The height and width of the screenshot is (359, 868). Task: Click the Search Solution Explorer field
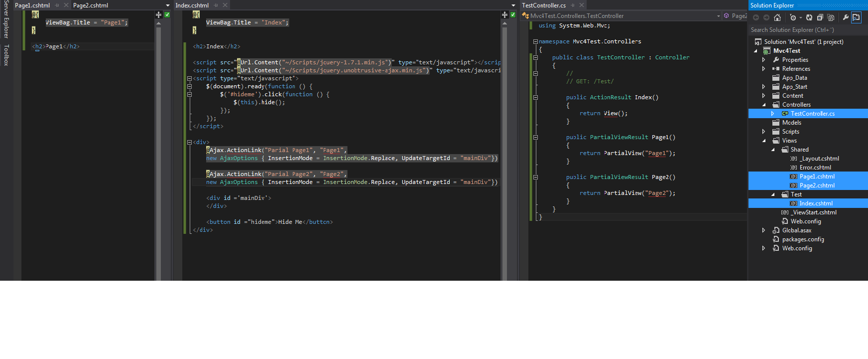click(808, 30)
